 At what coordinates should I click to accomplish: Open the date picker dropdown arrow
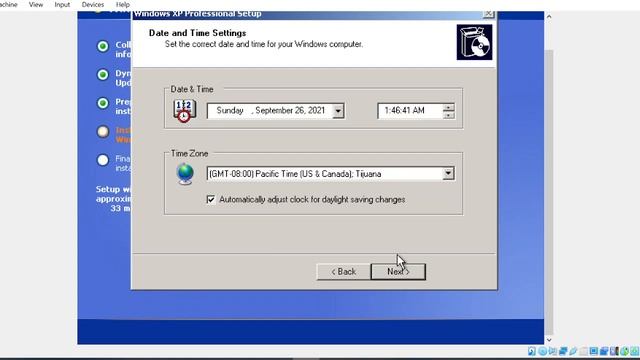tap(338, 111)
